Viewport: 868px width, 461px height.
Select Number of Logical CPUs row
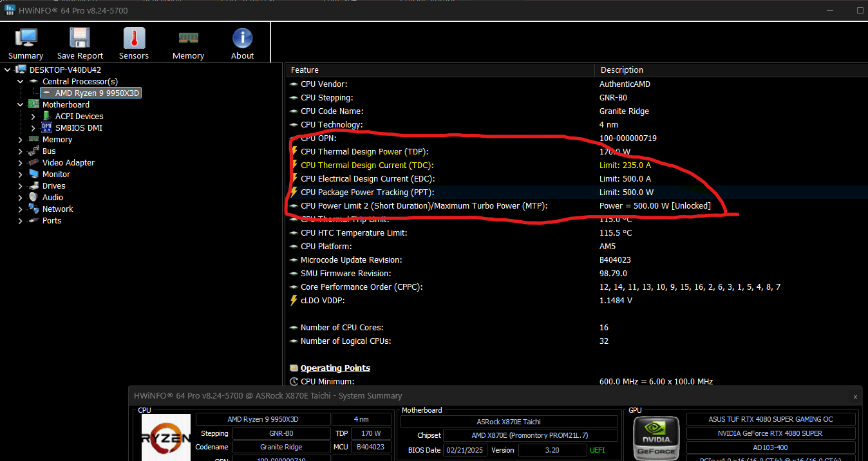(x=576, y=341)
